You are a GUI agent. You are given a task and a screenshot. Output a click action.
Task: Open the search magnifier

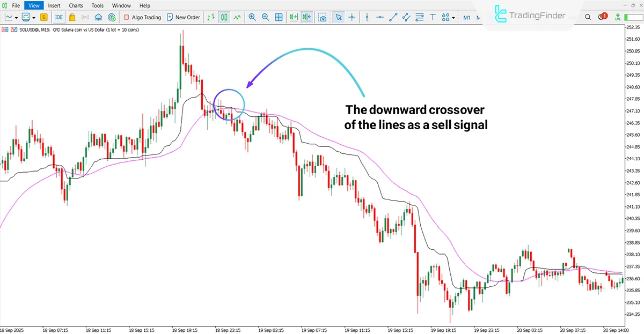(588, 17)
